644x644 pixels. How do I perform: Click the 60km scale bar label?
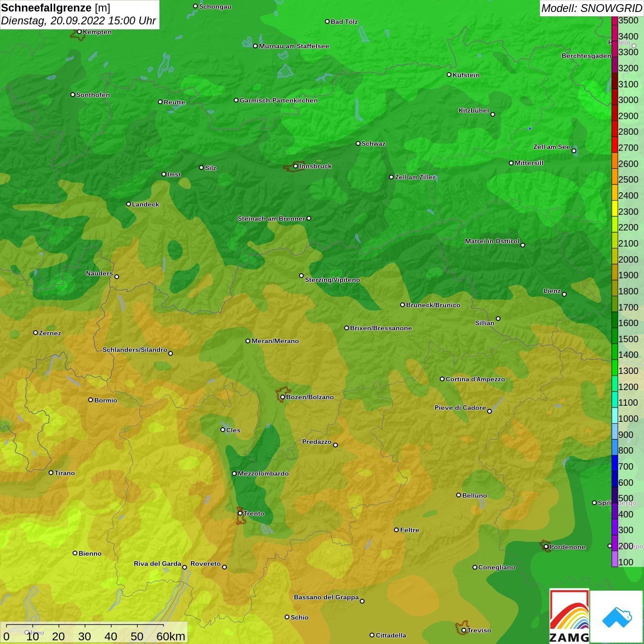coord(171,636)
